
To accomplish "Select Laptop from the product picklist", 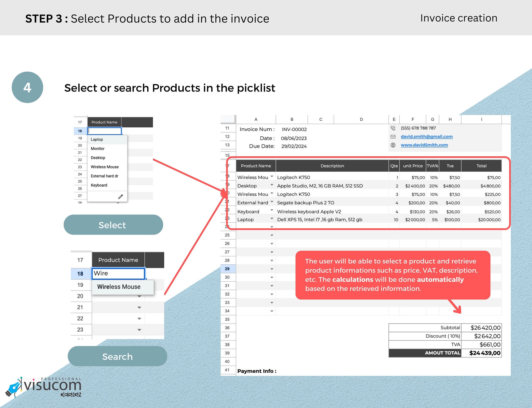I will pyautogui.click(x=97, y=139).
